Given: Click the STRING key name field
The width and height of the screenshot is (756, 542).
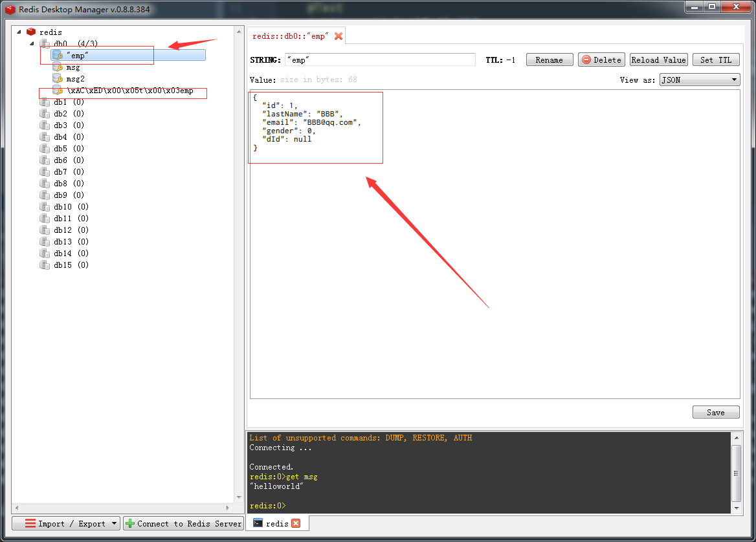Looking at the screenshot, I should tap(380, 60).
